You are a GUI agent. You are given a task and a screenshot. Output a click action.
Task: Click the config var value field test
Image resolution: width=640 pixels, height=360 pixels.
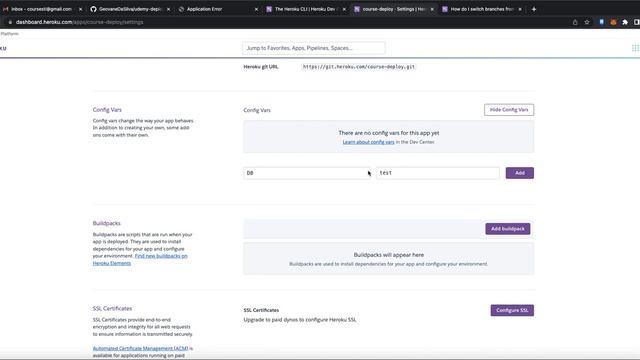438,173
